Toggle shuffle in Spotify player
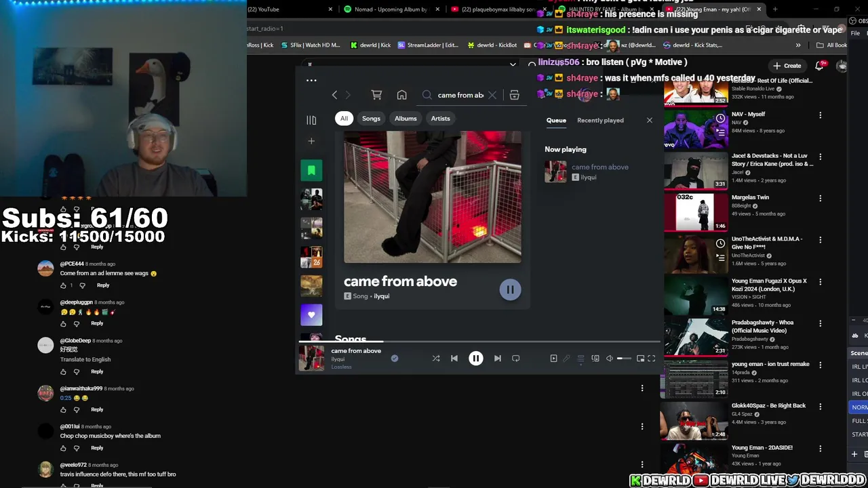This screenshot has height=488, width=868. click(436, 359)
